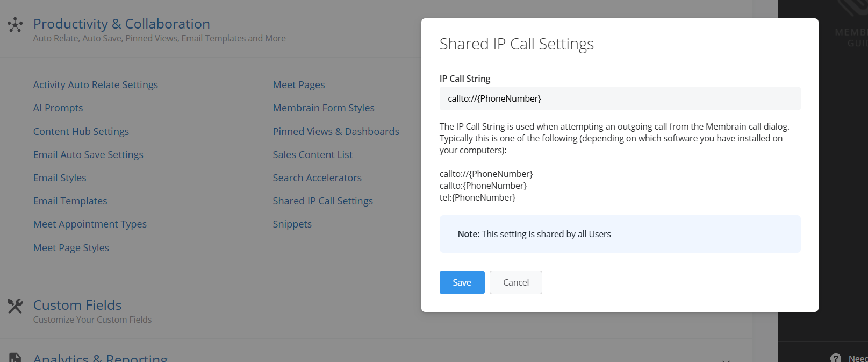Open the Search Accelerators link

tap(317, 178)
